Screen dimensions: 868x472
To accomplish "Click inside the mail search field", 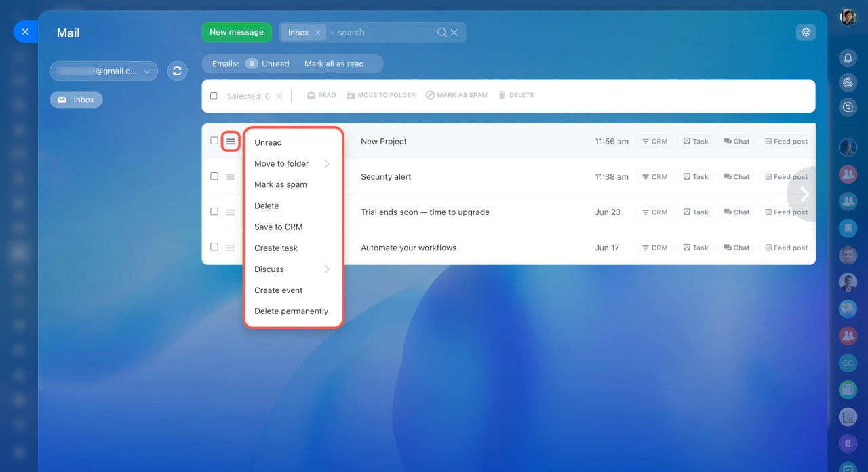I will (380, 33).
